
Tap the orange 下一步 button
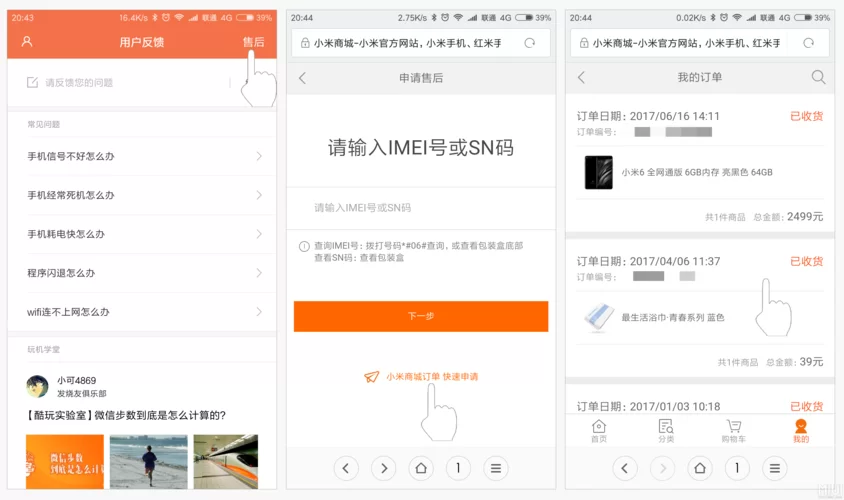pos(421,316)
